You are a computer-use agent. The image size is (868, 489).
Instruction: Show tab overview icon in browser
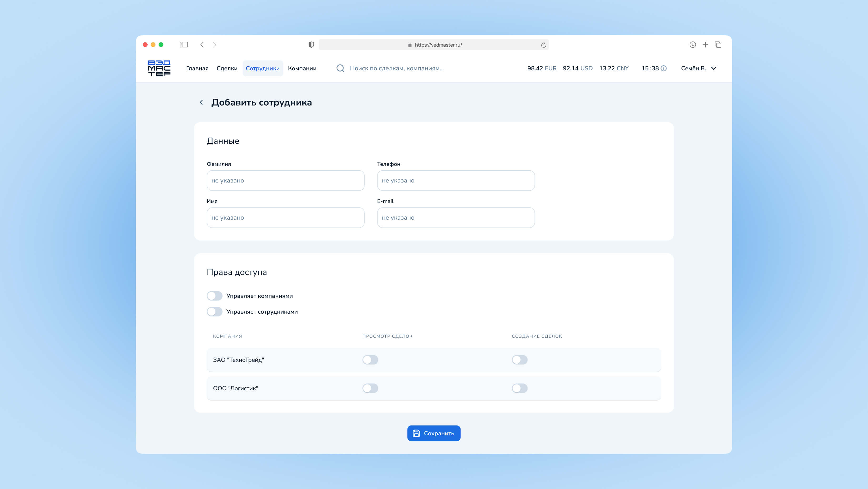(718, 45)
